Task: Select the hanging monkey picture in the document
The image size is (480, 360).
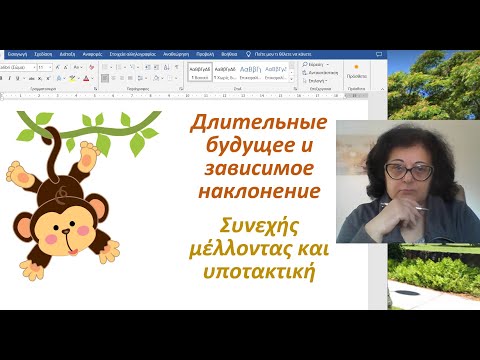Action: (x=83, y=195)
